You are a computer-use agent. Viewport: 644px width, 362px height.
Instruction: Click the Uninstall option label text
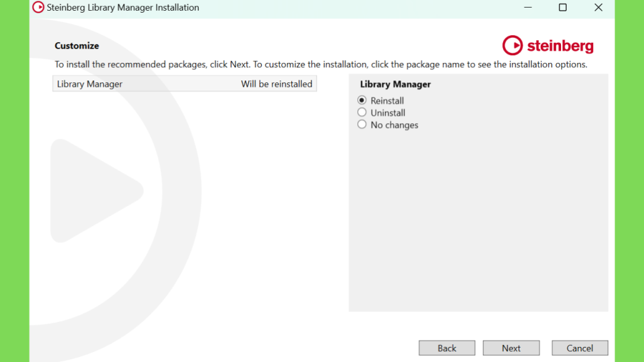[x=387, y=113]
